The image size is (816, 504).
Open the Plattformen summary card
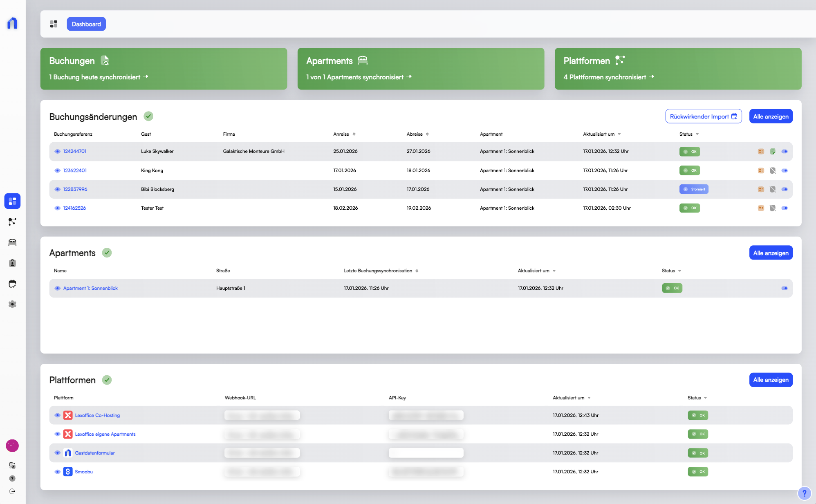pyautogui.click(x=677, y=69)
